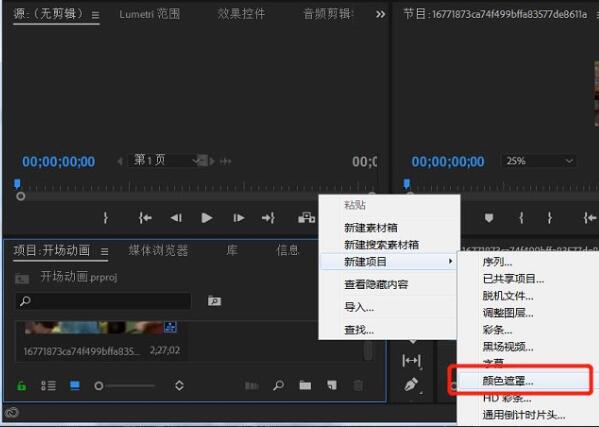
Task: Click source monitor blue playhead marker
Action: tap(17, 184)
